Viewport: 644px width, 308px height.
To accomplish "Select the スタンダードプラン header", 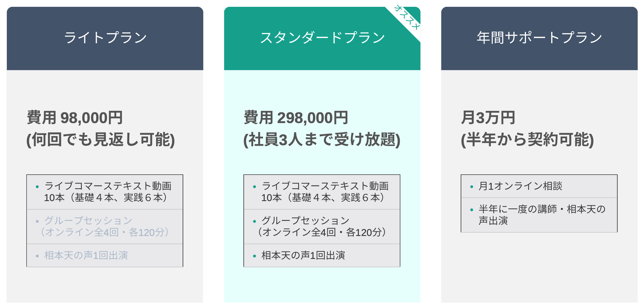I will (x=322, y=38).
